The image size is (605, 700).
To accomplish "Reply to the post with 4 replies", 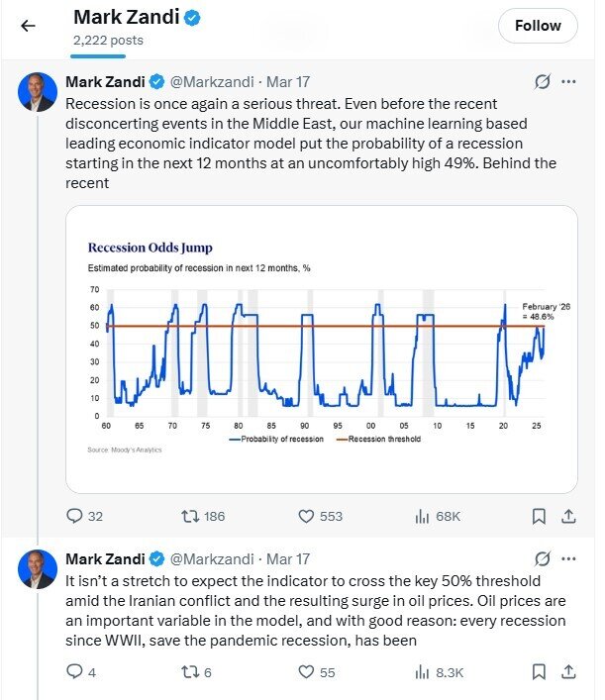I will click(81, 672).
